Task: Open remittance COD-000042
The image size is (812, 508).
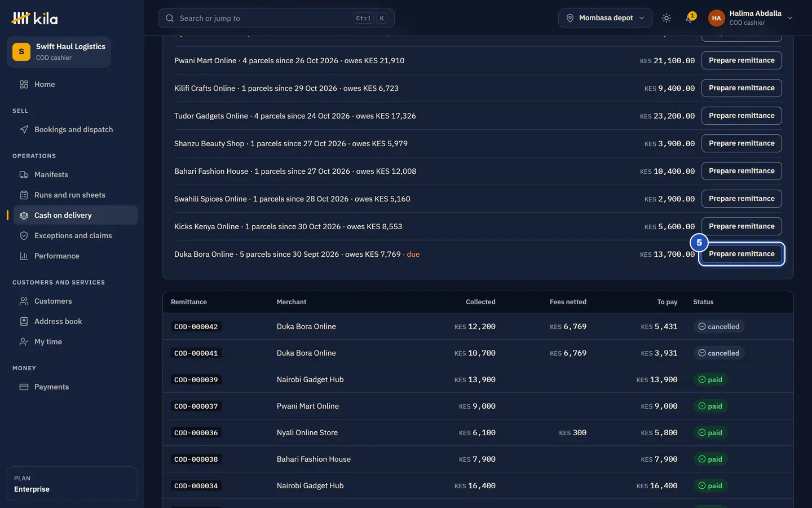Action: click(196, 327)
